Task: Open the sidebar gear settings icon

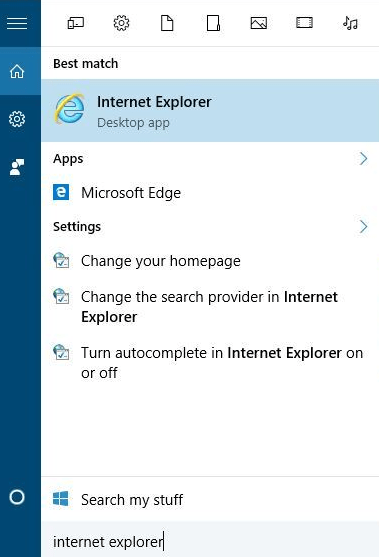Action: [17, 119]
